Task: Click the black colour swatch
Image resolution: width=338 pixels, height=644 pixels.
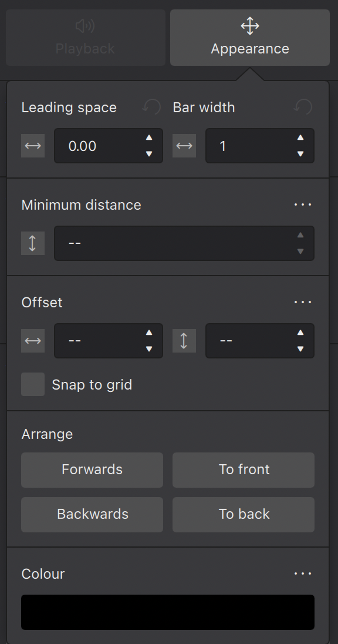Action: 168,612
